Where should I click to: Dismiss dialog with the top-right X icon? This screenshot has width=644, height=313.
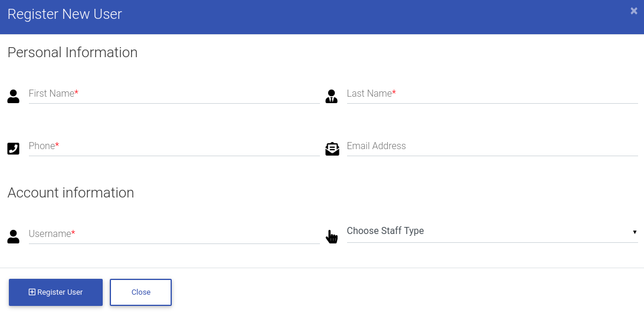[634, 11]
